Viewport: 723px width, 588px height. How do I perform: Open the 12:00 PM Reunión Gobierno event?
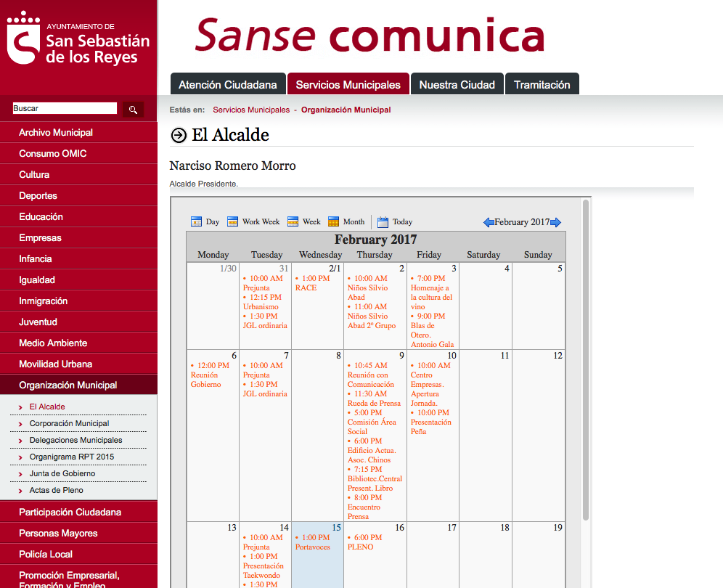[211, 375]
